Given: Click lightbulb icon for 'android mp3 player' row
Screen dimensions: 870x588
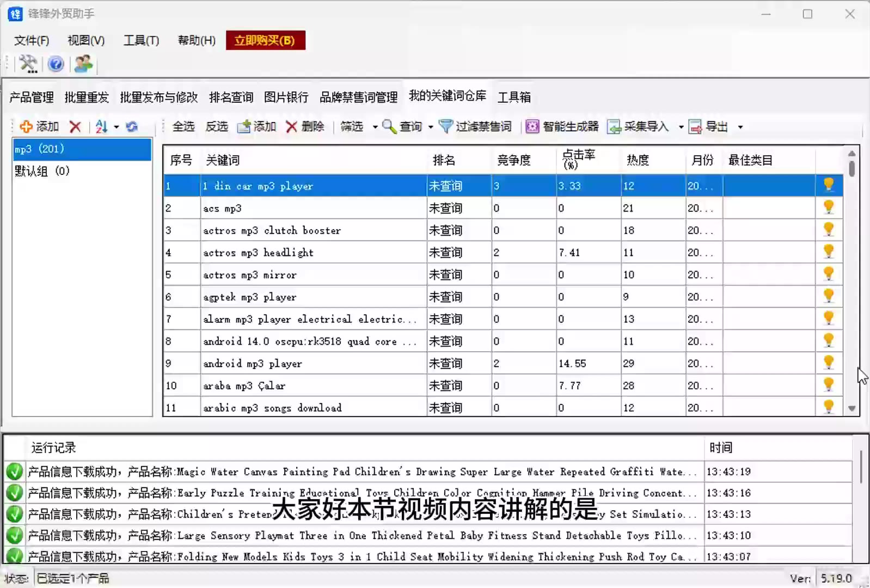Looking at the screenshot, I should coord(829,363).
